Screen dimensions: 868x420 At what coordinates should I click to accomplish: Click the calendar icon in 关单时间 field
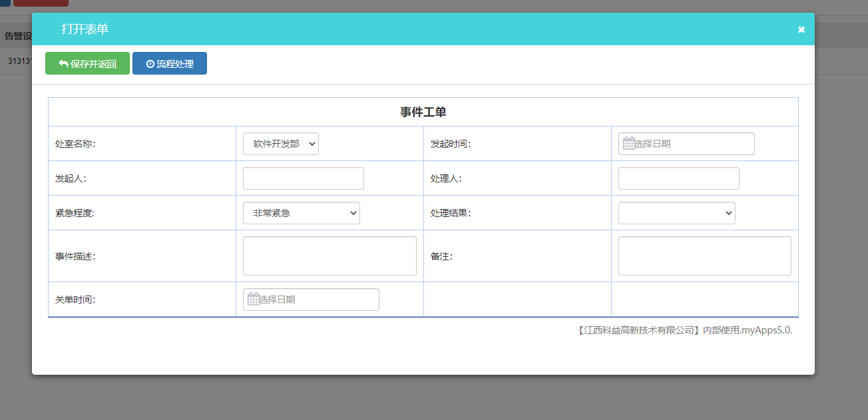[x=254, y=299]
